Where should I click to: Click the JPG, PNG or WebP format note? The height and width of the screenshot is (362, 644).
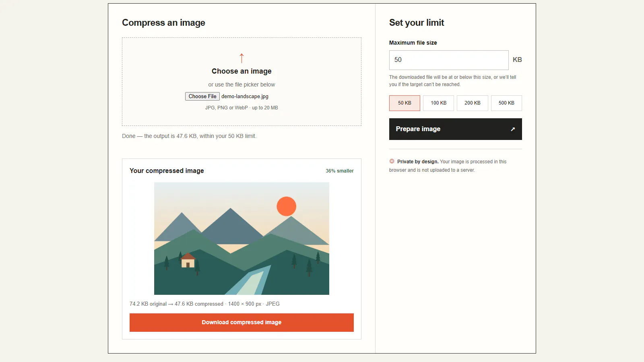click(242, 108)
